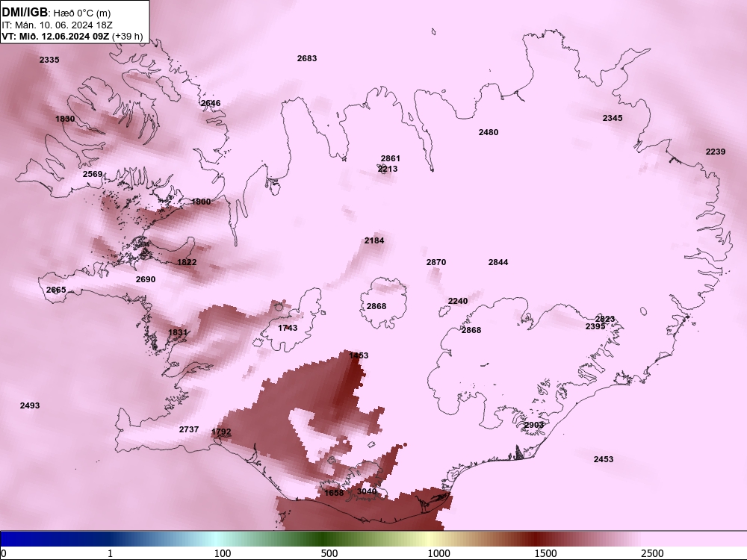Click the 2184 value label
Image resolution: width=747 pixels, height=560 pixels.
374,240
